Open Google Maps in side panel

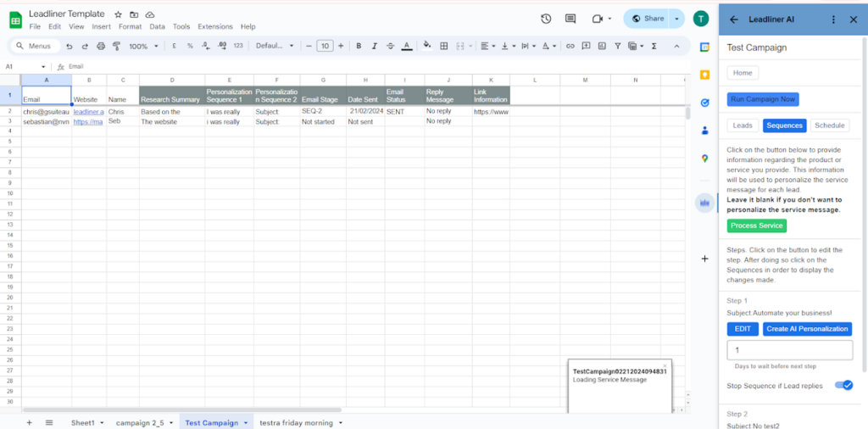[704, 159]
